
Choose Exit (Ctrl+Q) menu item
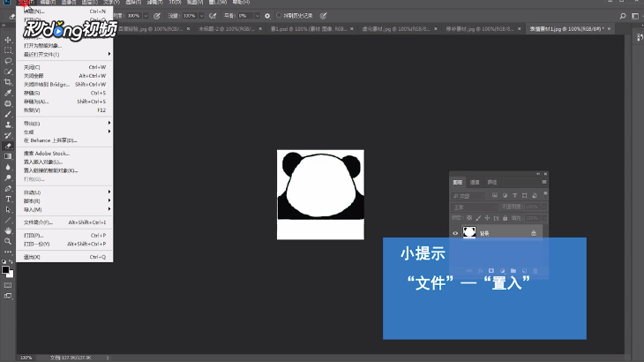(x=64, y=257)
